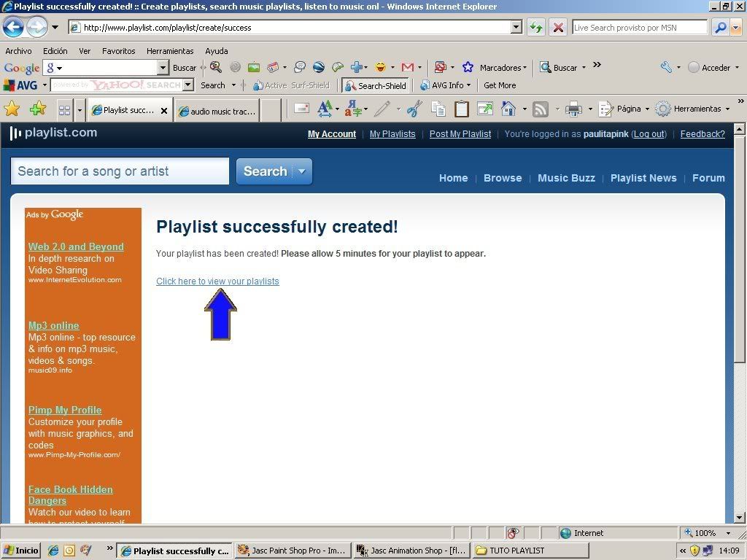747x560 pixels.
Task: Expand the address bar URL dropdown
Action: [x=516, y=28]
